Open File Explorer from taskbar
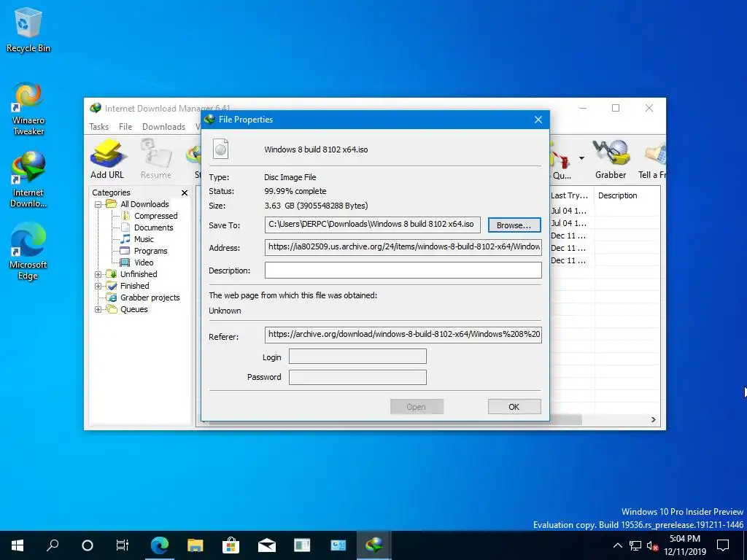747x560 pixels. 195,545
